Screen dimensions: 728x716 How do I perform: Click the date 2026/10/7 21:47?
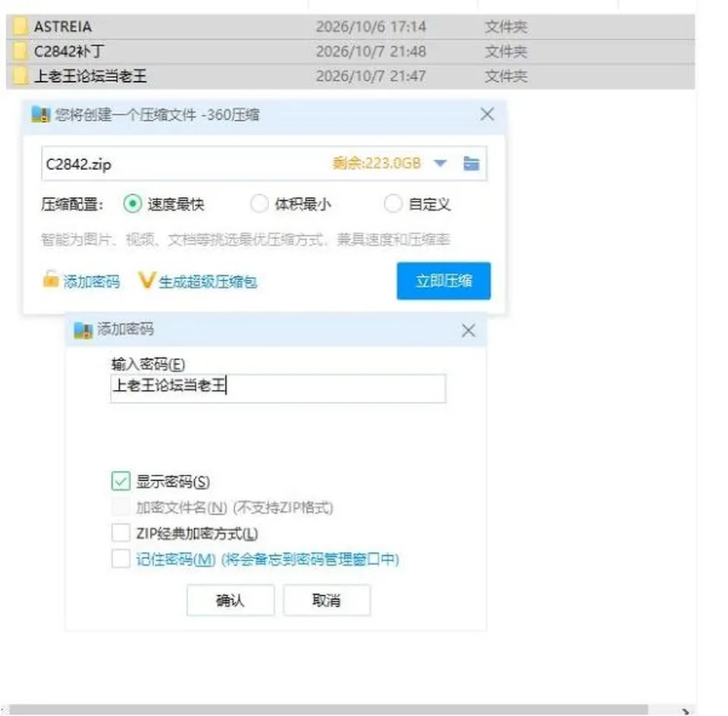point(371,76)
